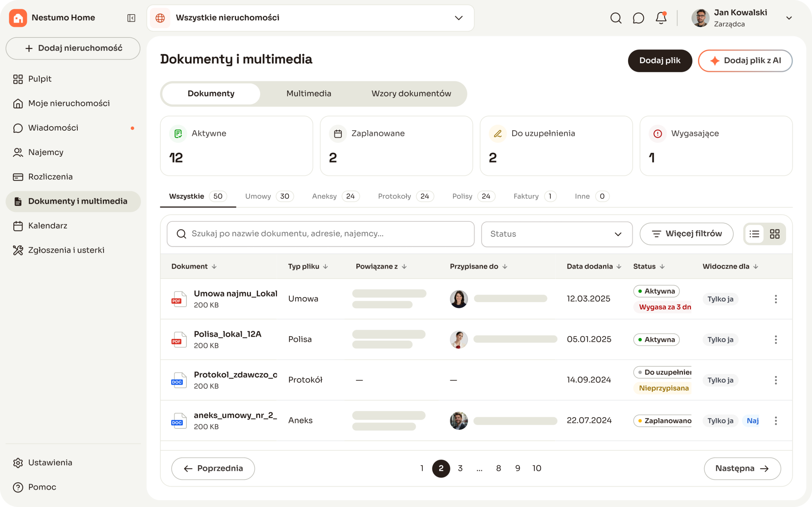Open row menu for Umowa najmu_Lokal
Screen dimensions: 812x507
coord(776,299)
